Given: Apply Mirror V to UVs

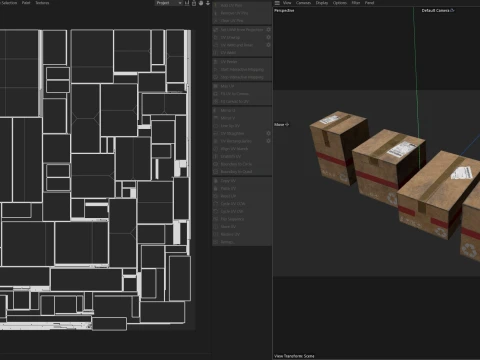Looking at the screenshot, I should click(x=242, y=118).
